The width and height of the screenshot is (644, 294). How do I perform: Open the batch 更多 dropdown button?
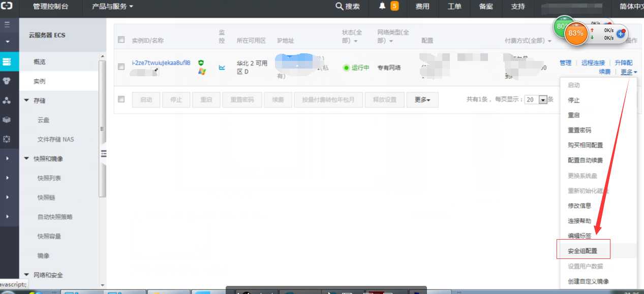(x=422, y=100)
